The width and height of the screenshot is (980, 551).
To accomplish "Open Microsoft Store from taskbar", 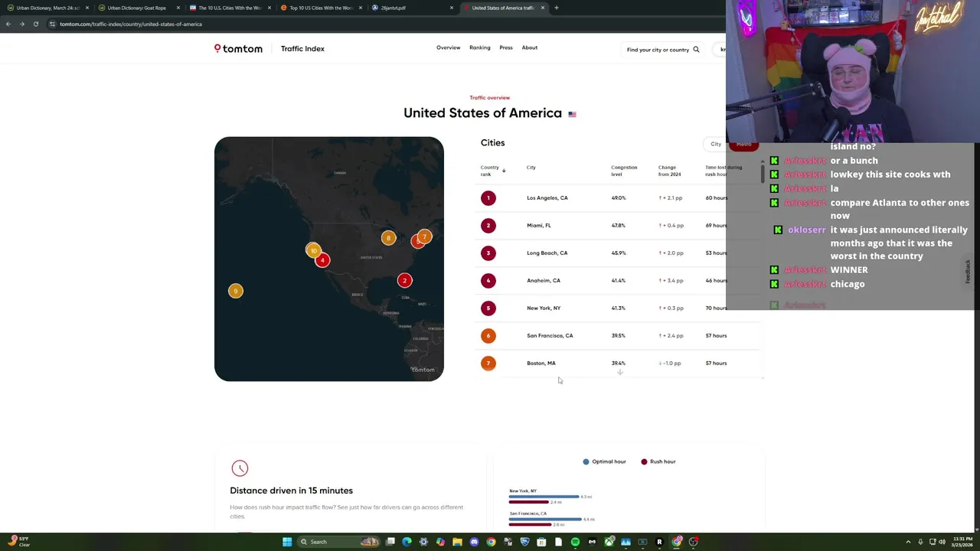I will tap(541, 542).
